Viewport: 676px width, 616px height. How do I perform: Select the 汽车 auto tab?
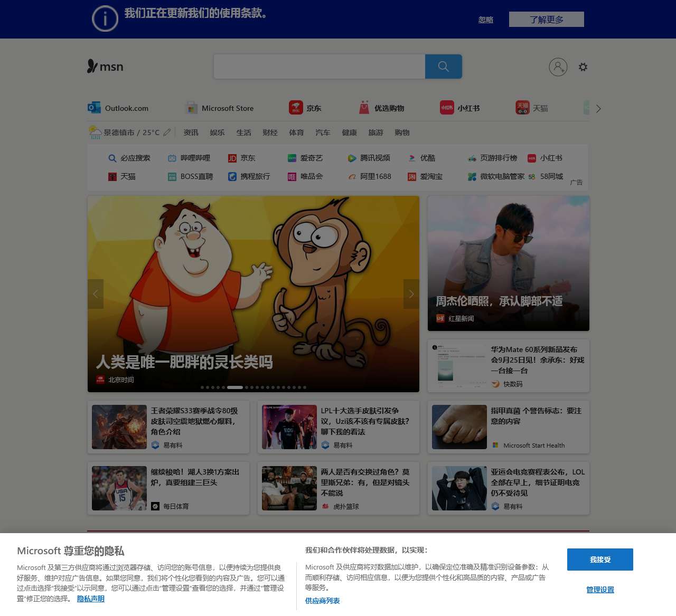click(x=323, y=132)
